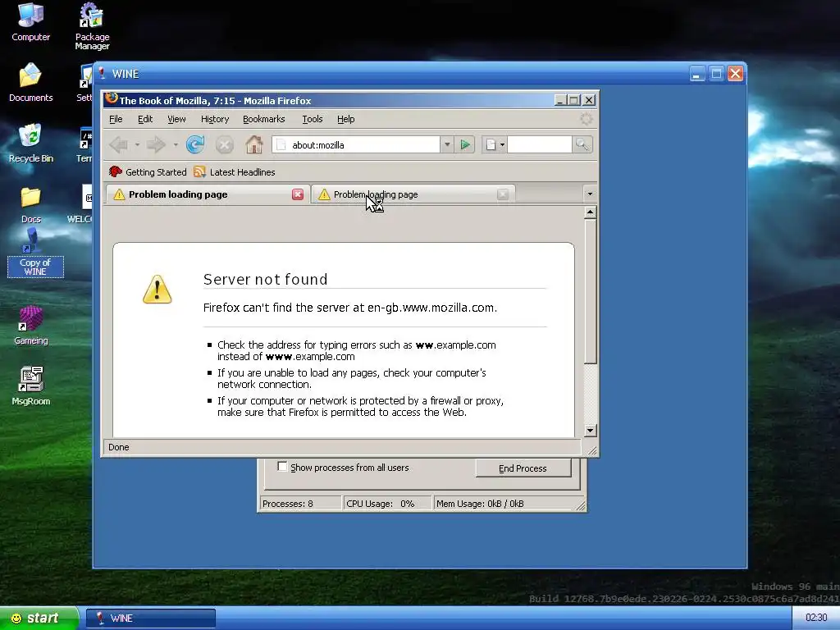840x630 pixels.
Task: Click the Firefox search box field
Action: (539, 144)
